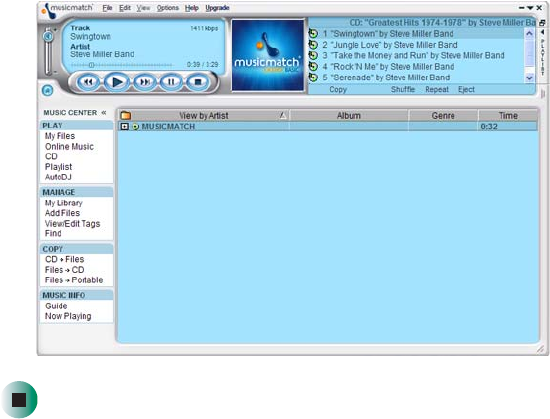The image size is (550, 419).
Task: Click the vertical PLAYLIST tab to collapse it
Action: (543, 53)
